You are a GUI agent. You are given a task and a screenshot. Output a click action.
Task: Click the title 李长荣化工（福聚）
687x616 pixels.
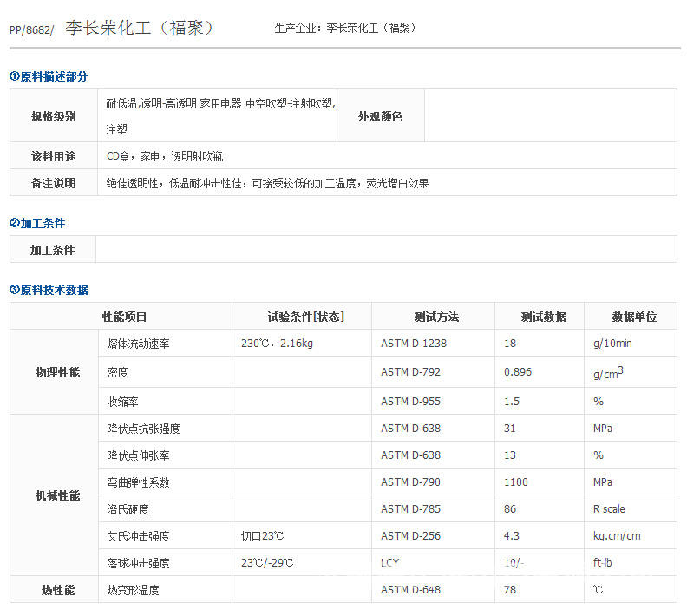click(x=140, y=28)
